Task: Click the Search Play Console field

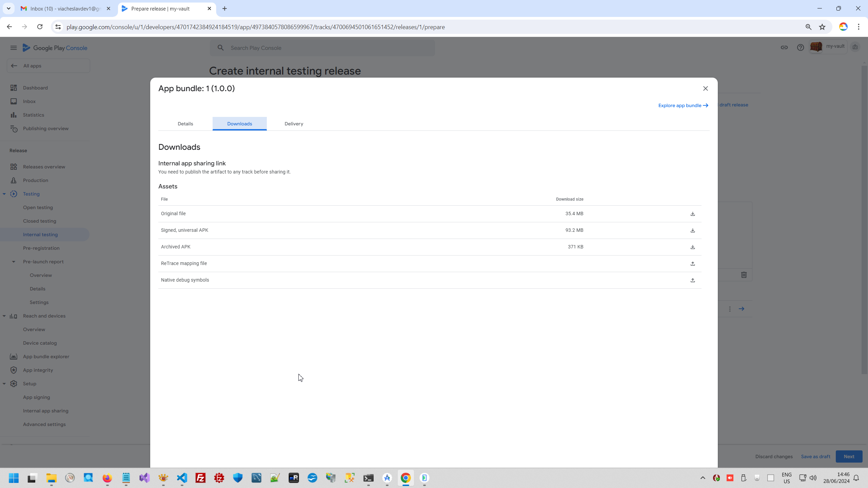Action: coord(322,48)
